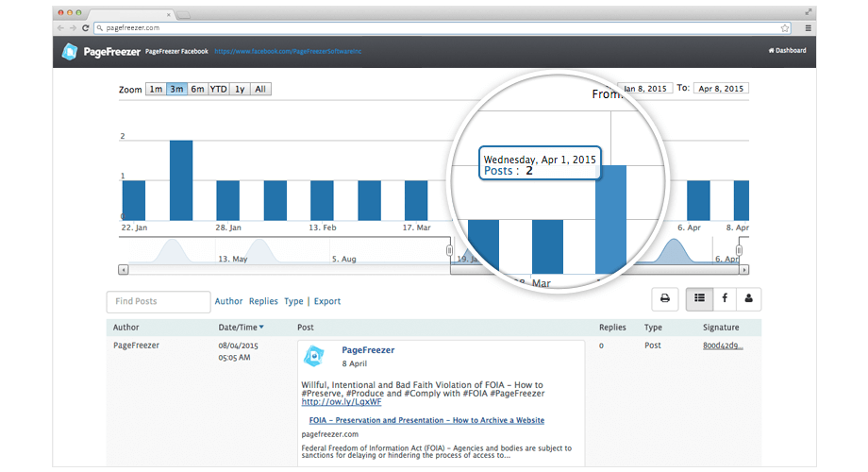Filter posts by Author link
868x472 pixels.
pos(228,301)
